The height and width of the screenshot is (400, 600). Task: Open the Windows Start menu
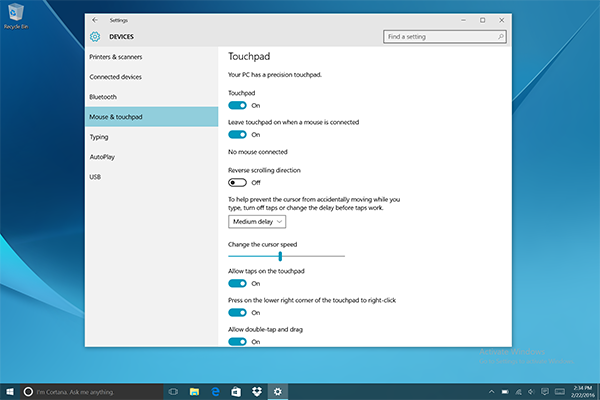[x=10, y=392]
